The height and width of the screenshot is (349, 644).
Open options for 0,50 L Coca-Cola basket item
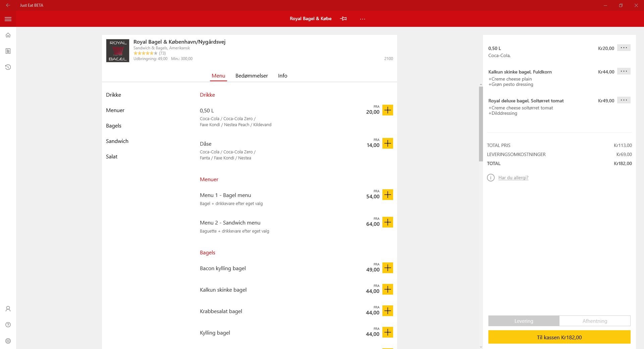pos(624,48)
